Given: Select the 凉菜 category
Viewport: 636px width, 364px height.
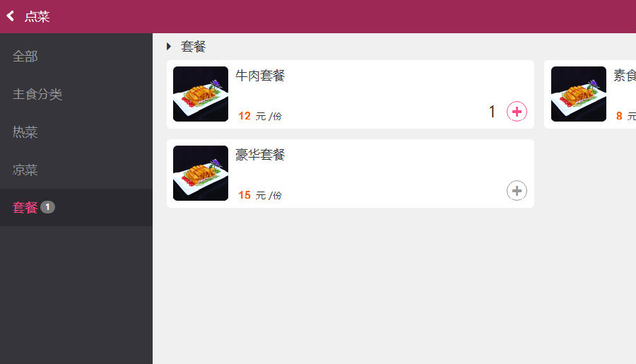Looking at the screenshot, I should [25, 170].
